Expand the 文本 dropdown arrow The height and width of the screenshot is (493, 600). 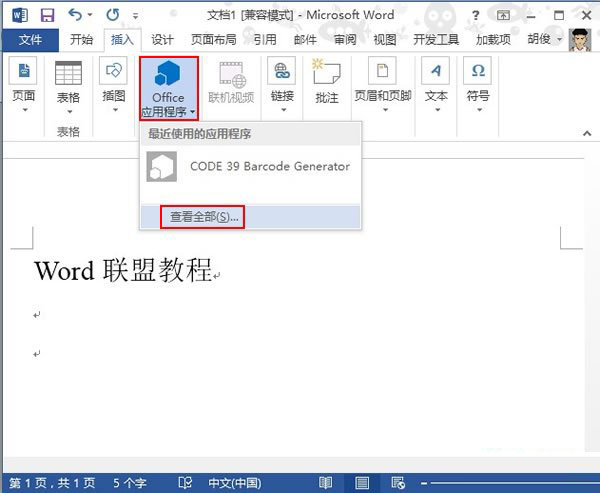coord(437,110)
